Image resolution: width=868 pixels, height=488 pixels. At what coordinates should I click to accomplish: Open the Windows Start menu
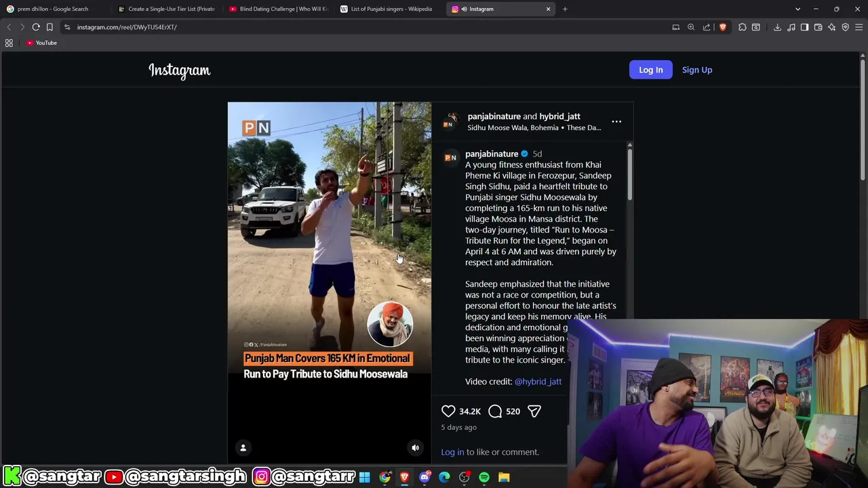[365, 477]
